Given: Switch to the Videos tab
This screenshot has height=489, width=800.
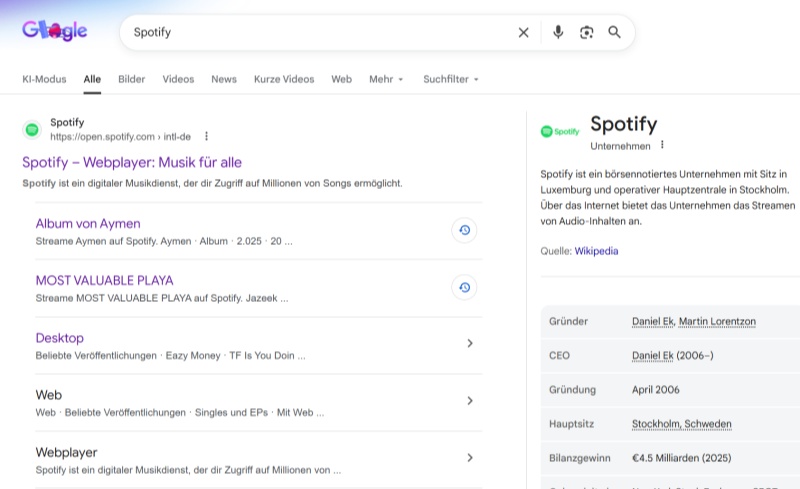Looking at the screenshot, I should (x=178, y=79).
